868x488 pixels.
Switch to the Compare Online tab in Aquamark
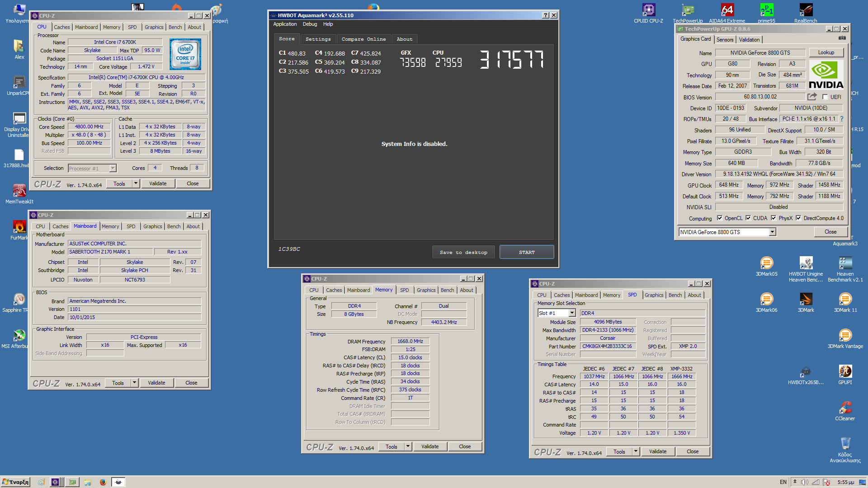click(x=363, y=39)
